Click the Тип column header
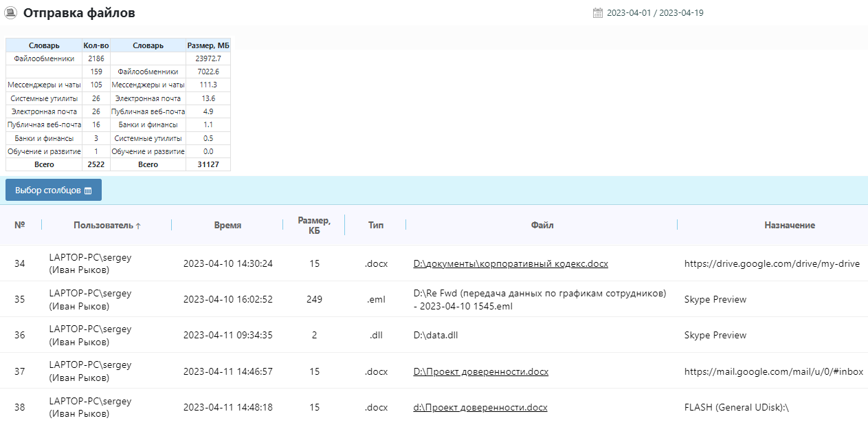Viewport: 868px width, 436px height. point(375,225)
